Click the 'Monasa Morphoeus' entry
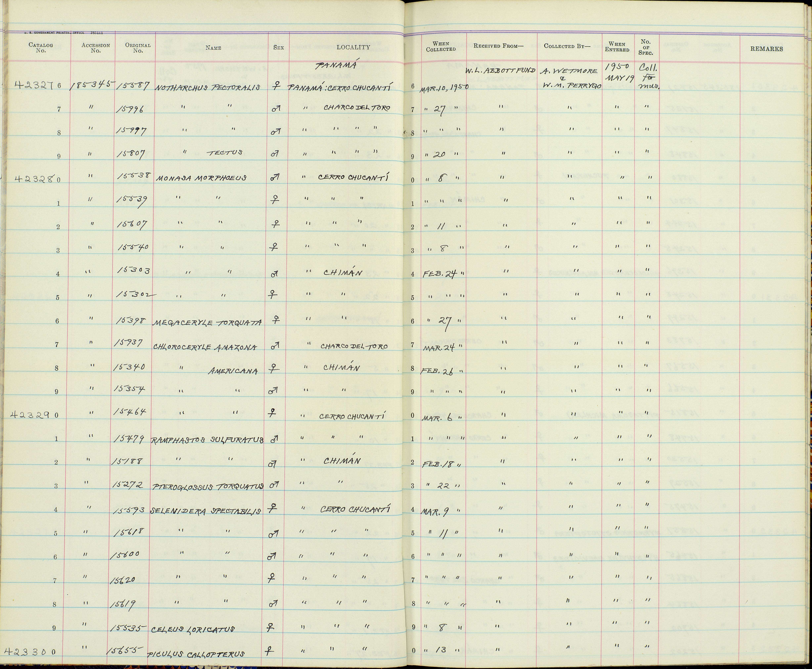Image resolution: width=812 pixels, height=669 pixels. coord(201,178)
